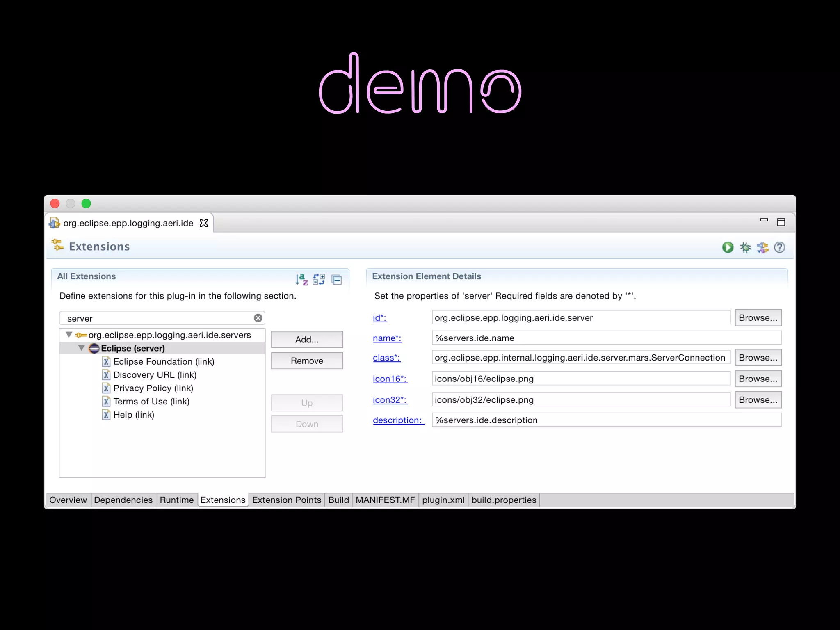840x630 pixels.
Task: Switch to the build.properties tab
Action: click(504, 500)
